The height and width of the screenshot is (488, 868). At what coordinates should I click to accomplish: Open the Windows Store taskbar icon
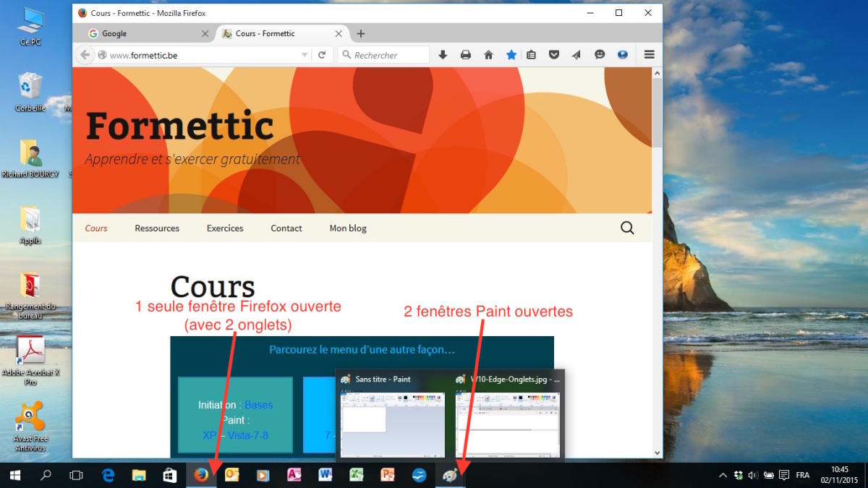pyautogui.click(x=170, y=475)
